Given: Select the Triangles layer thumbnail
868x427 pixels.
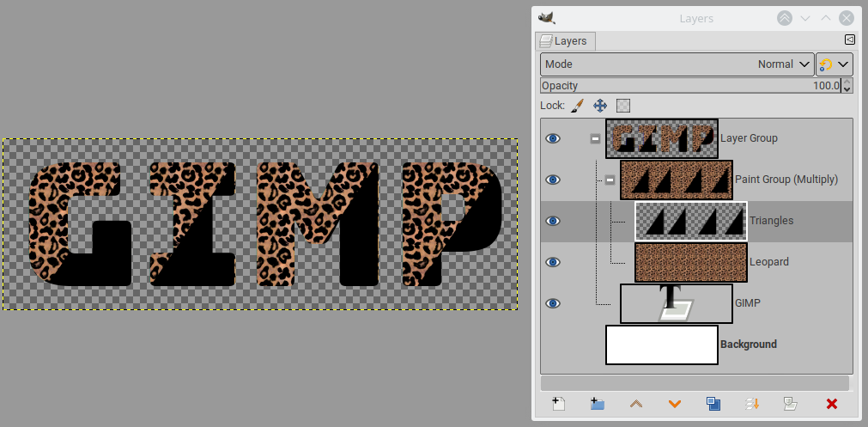Looking at the screenshot, I should point(691,221).
